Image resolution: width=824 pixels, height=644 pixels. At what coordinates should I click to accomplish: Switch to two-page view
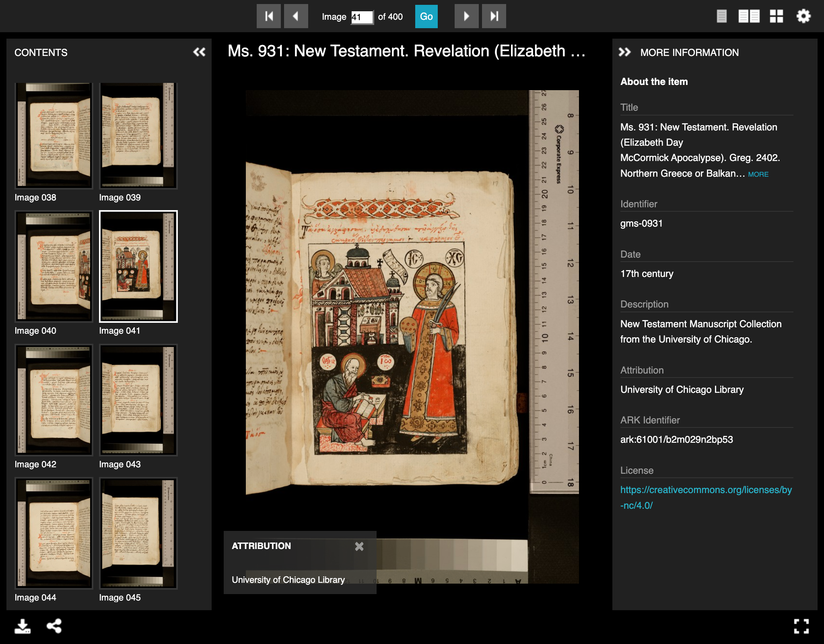[x=749, y=16]
